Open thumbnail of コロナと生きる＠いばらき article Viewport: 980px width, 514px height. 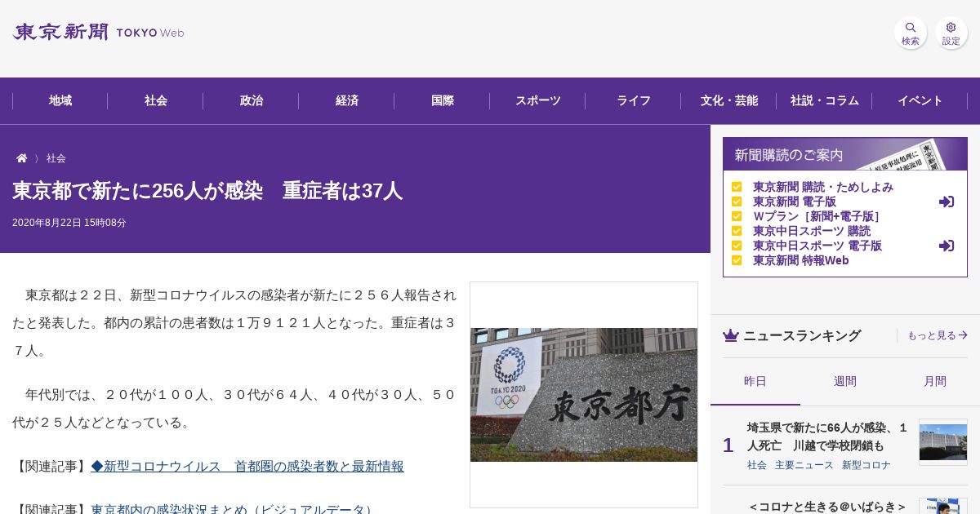(943, 506)
